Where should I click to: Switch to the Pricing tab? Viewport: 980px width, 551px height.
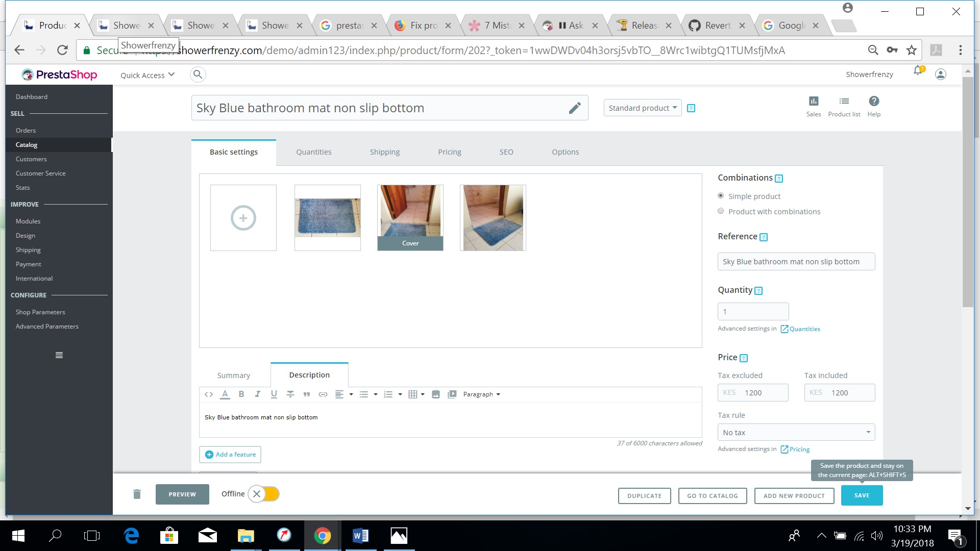pos(449,152)
